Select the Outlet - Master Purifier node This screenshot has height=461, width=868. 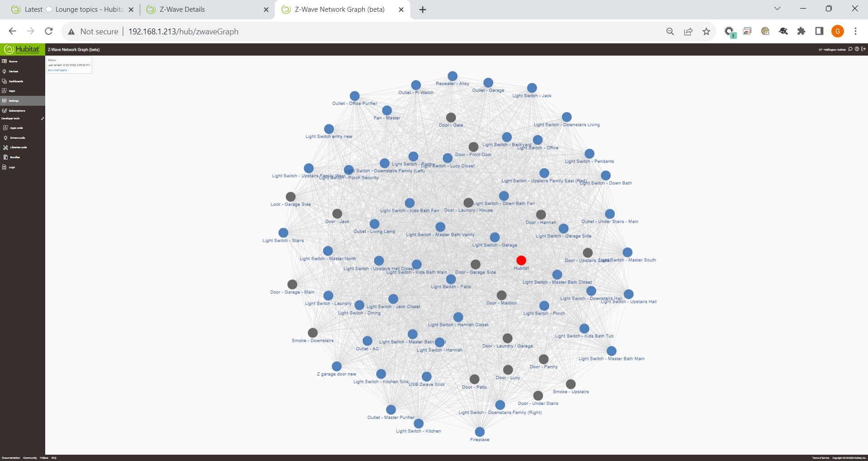tap(391, 409)
